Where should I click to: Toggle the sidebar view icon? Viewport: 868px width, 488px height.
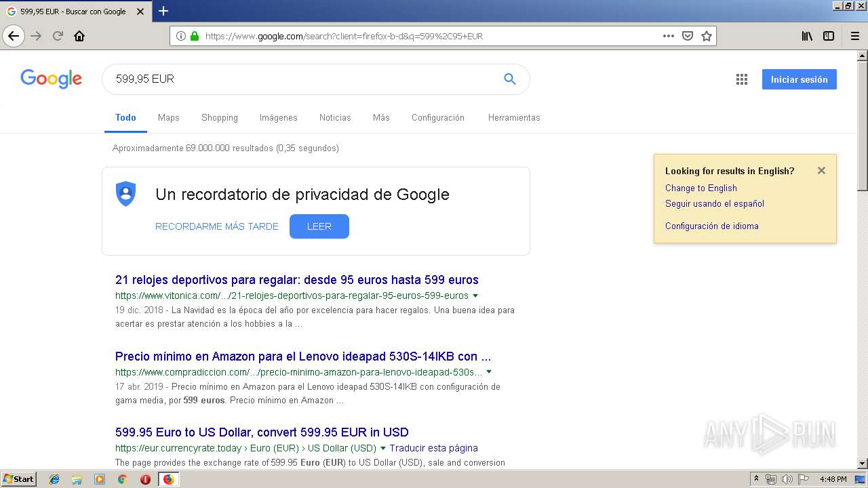point(829,36)
